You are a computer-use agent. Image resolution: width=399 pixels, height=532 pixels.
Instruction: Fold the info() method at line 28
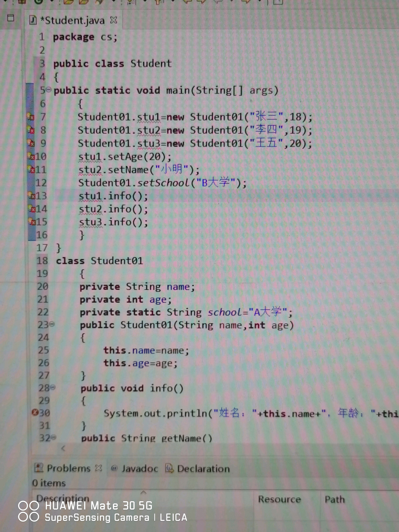point(53,387)
